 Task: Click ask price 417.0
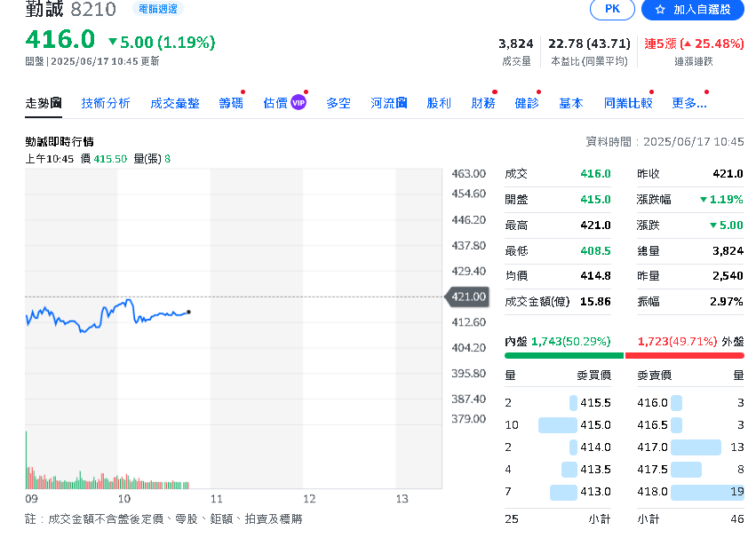652,447
